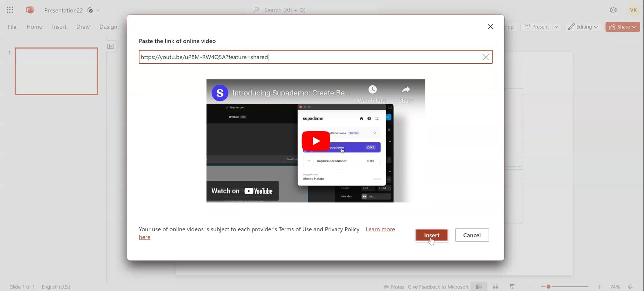Open the Present dropdown arrow
Viewport: 644px width, 291px height.
(x=557, y=27)
